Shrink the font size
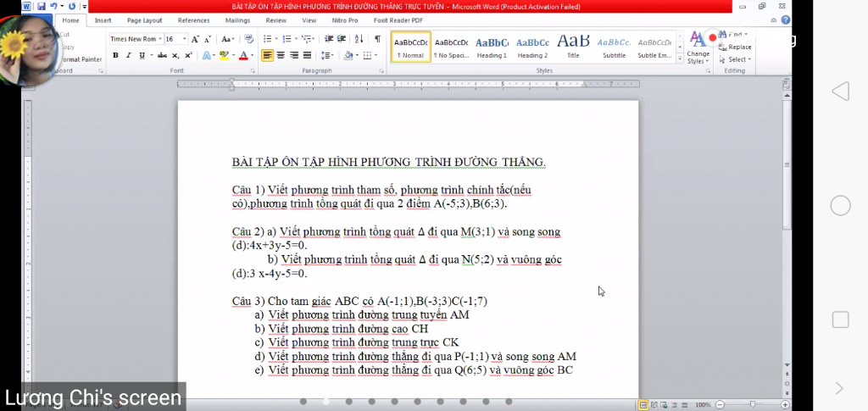868x411 pixels. (x=208, y=39)
